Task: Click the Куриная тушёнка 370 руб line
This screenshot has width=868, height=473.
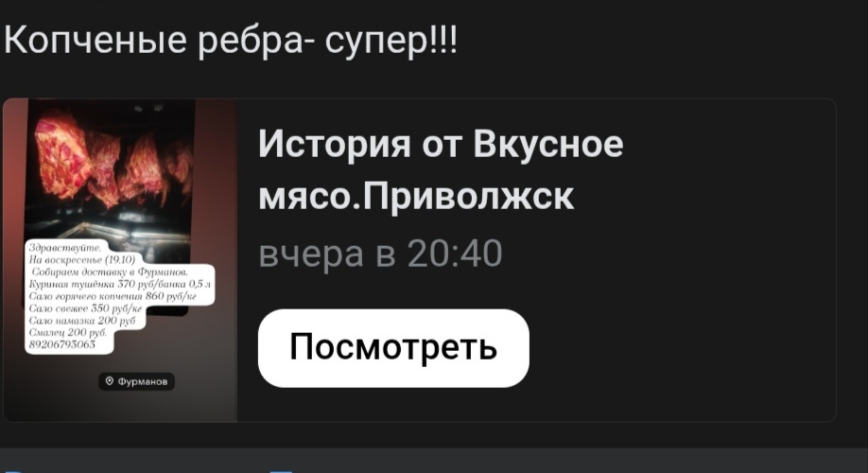Action: click(119, 284)
